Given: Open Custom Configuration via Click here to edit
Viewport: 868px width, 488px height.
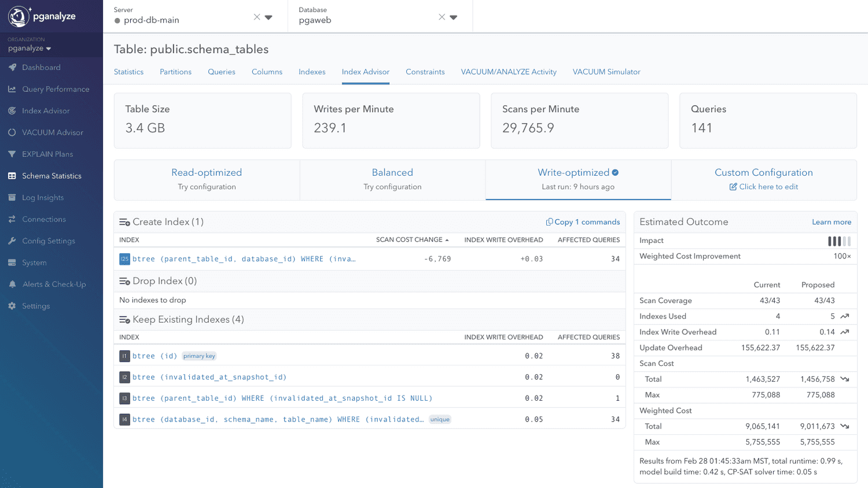Looking at the screenshot, I should (764, 187).
